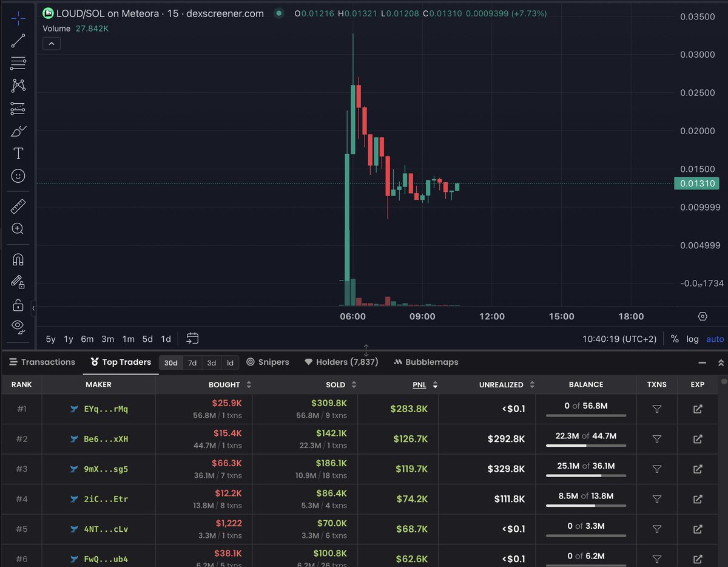Select the brush drawing tool
Screen dimensions: 728x567
pos(18,131)
